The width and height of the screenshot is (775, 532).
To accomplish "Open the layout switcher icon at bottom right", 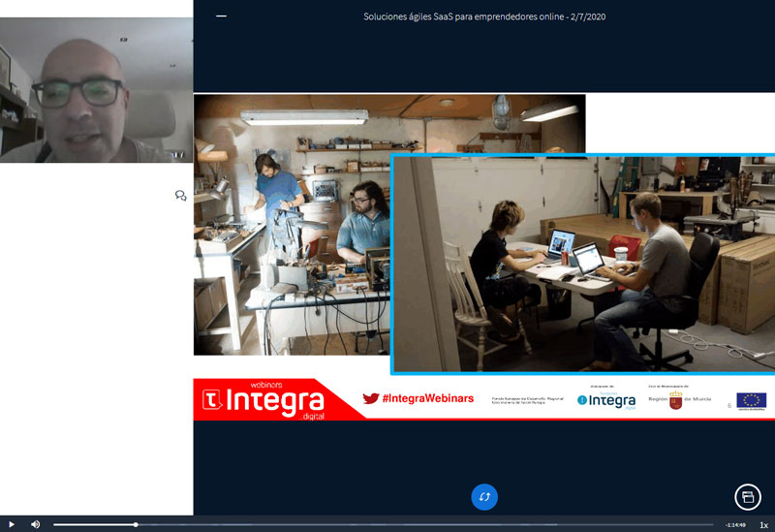I will point(747,496).
